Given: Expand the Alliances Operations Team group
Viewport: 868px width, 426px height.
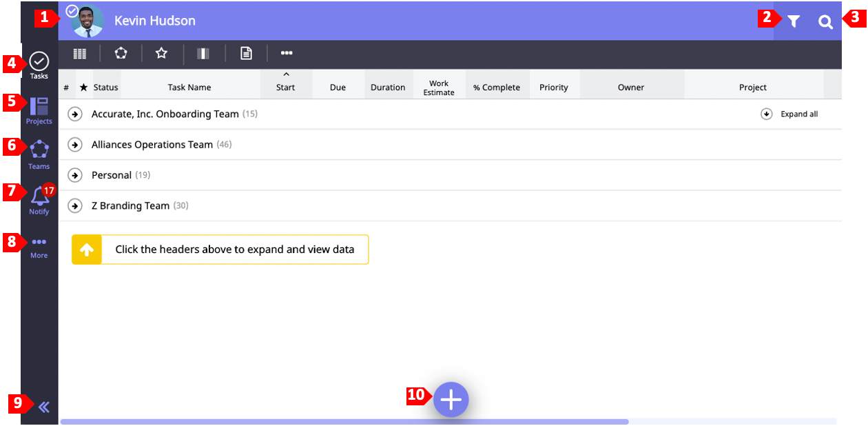Looking at the screenshot, I should point(76,145).
